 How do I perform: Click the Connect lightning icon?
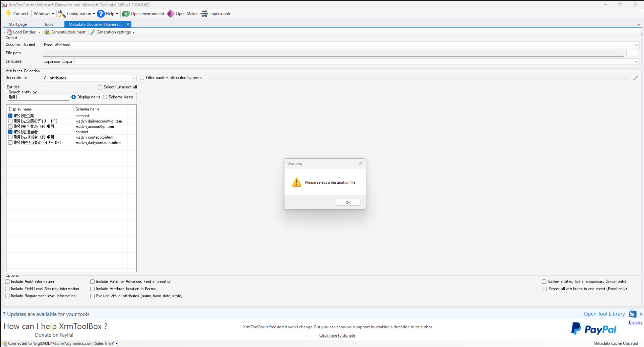[8, 14]
